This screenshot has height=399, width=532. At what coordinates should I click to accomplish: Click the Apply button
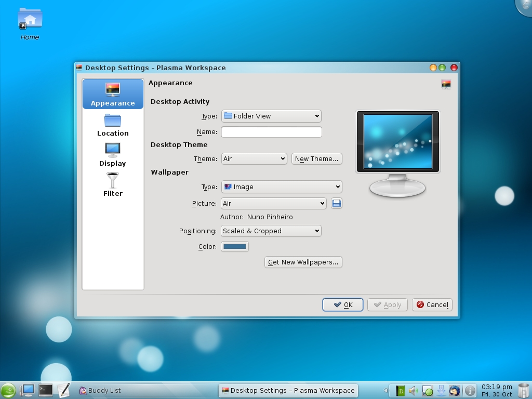point(387,304)
